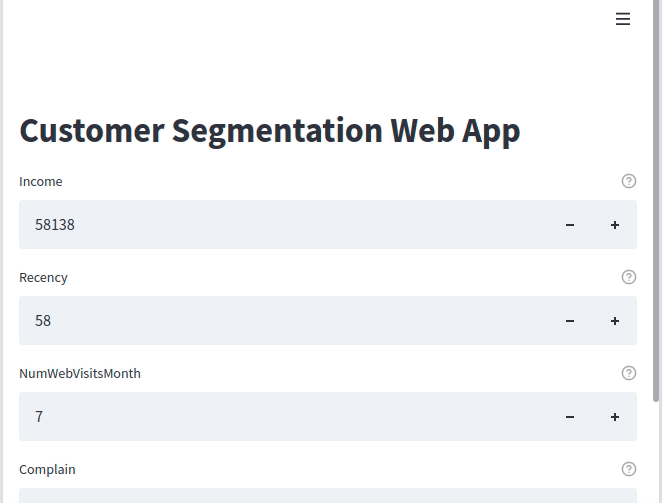This screenshot has height=503, width=662.
Task: Click the page vertical scrollbar
Action: 656,201
